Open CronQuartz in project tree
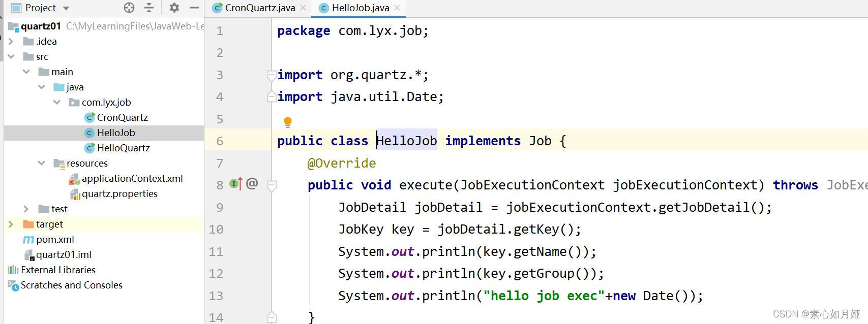Screen dimensions: 868x324 click(123, 117)
